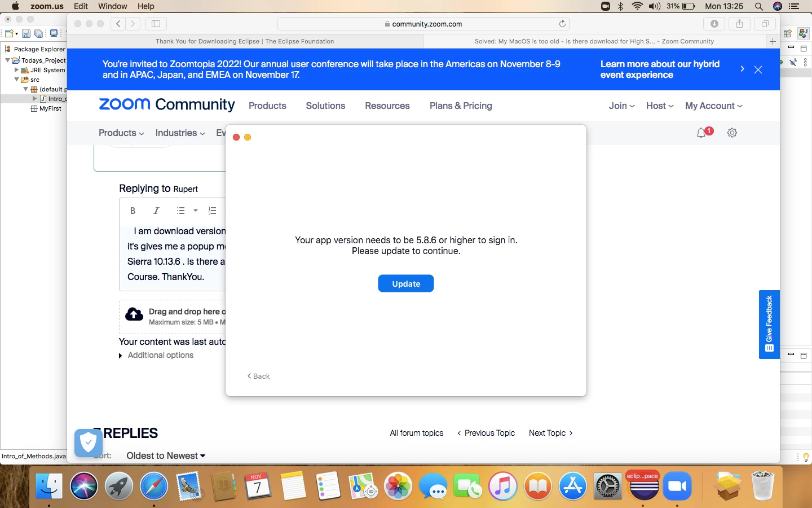Open the Help menu
This screenshot has width=812, height=508.
(x=145, y=6)
